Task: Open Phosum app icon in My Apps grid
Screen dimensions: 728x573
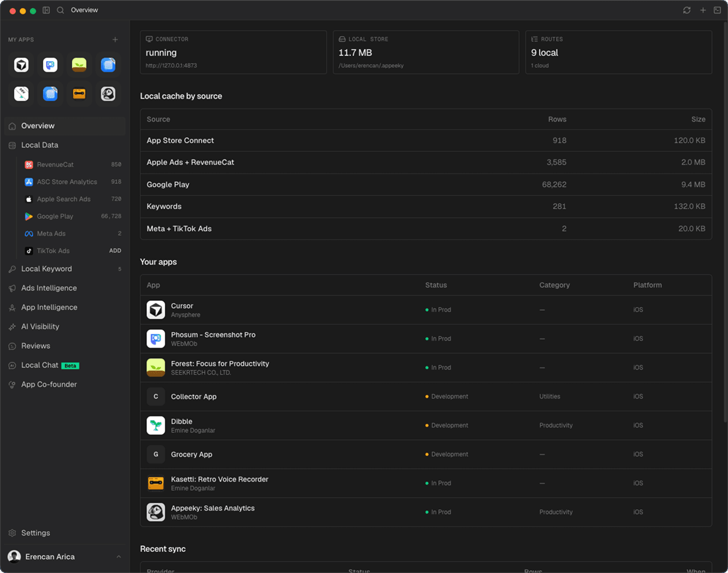Action: (50, 65)
